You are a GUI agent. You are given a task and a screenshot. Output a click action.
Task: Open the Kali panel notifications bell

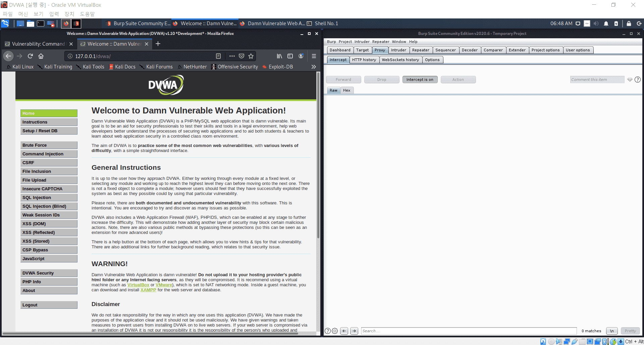(x=606, y=23)
